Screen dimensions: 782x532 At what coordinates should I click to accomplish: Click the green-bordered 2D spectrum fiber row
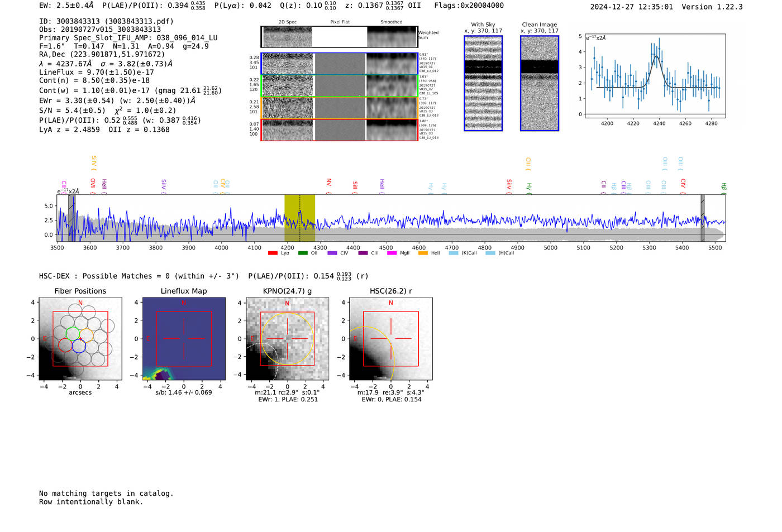point(339,86)
